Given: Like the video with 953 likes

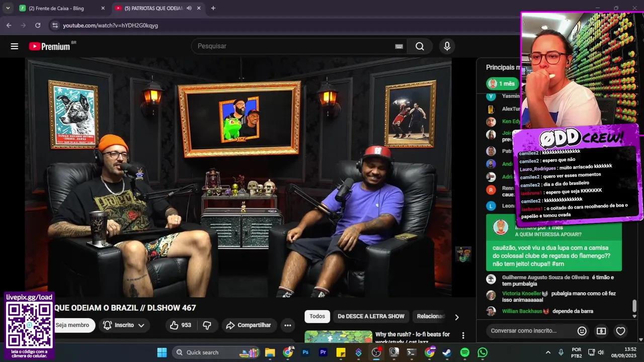Looking at the screenshot, I should click(x=180, y=325).
